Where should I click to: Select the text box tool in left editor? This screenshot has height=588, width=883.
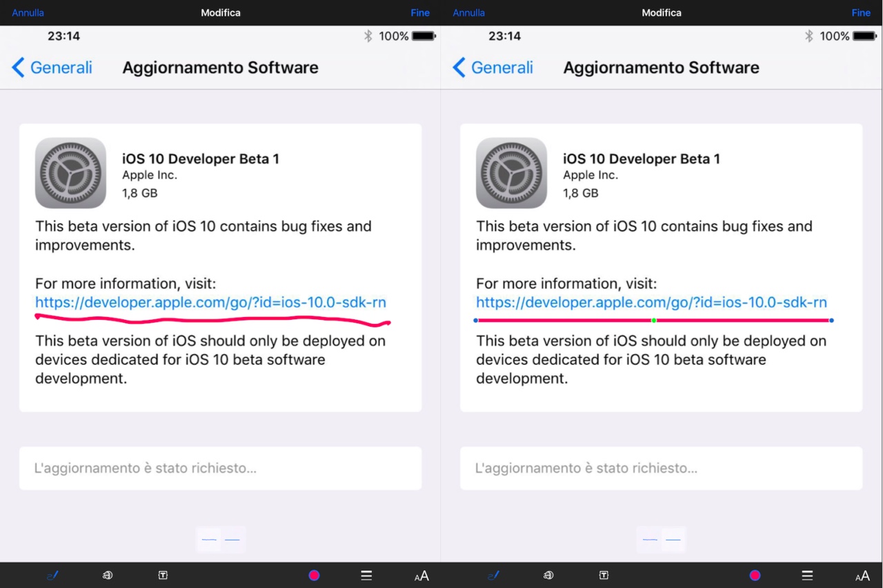coord(163,575)
